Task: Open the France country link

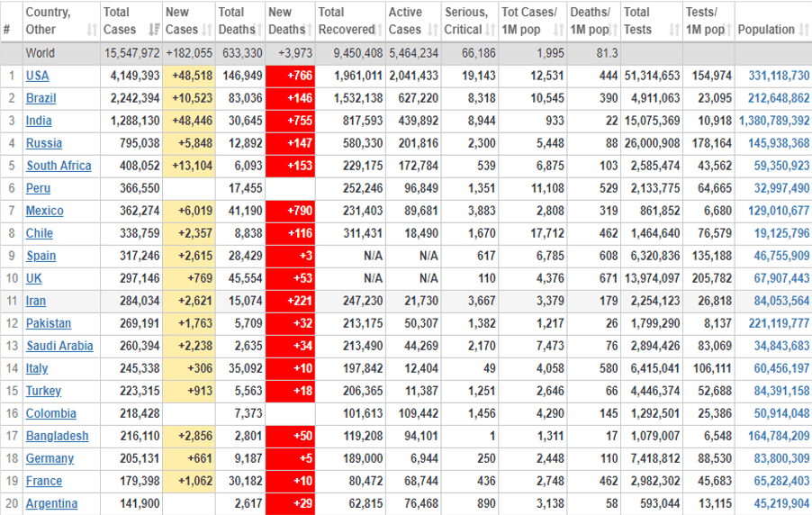Action: click(x=44, y=482)
